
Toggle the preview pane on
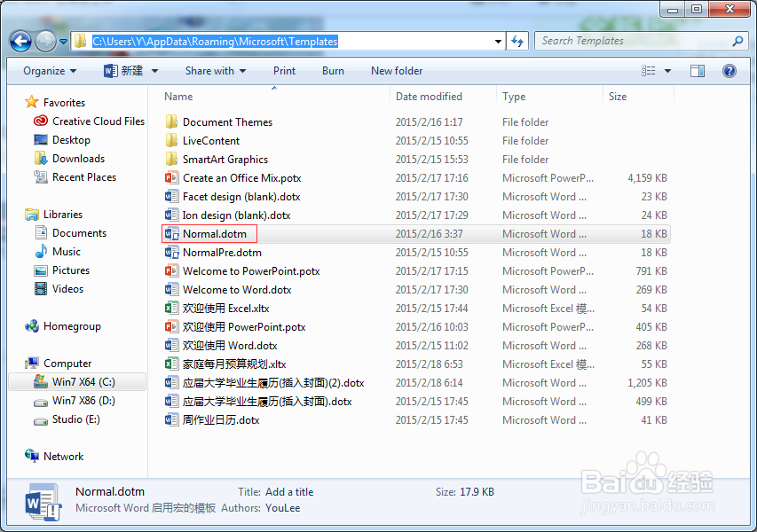pos(697,70)
